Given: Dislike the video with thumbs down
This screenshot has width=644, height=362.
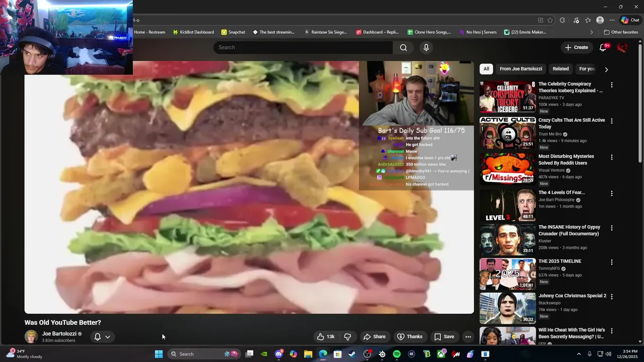Looking at the screenshot, I should (348, 337).
